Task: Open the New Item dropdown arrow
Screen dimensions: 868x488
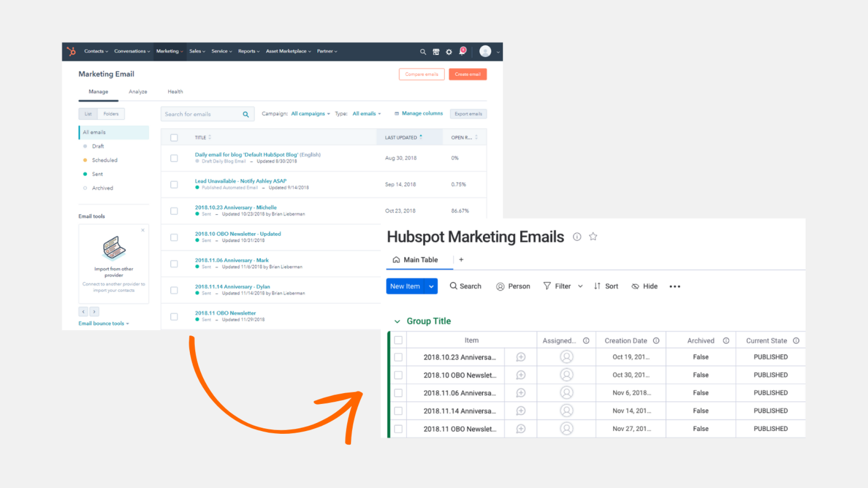Action: pyautogui.click(x=431, y=286)
